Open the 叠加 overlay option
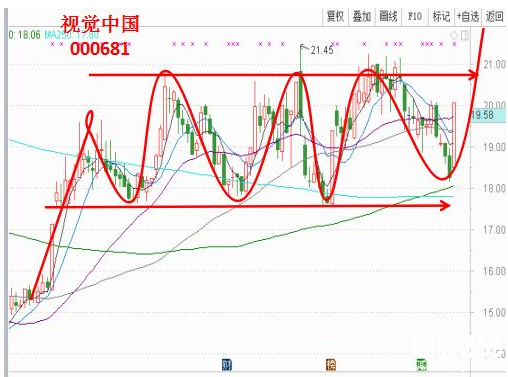Viewport: 508px width, 377px height. pyautogui.click(x=362, y=16)
